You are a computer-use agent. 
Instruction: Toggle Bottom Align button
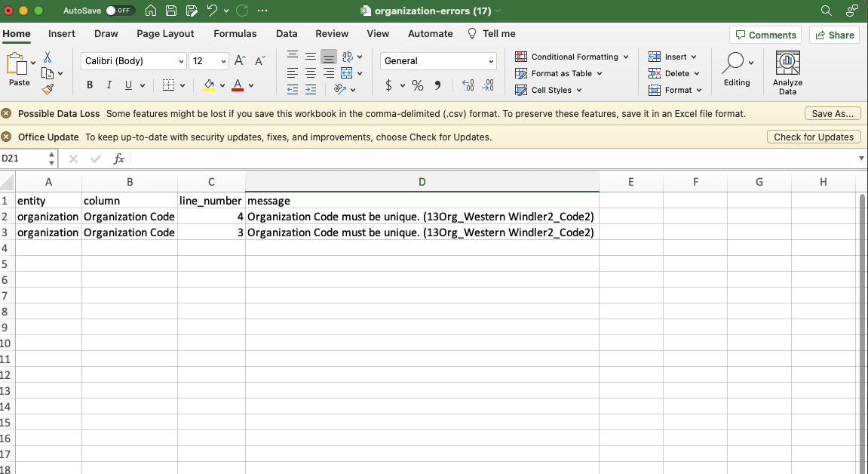pyautogui.click(x=329, y=56)
